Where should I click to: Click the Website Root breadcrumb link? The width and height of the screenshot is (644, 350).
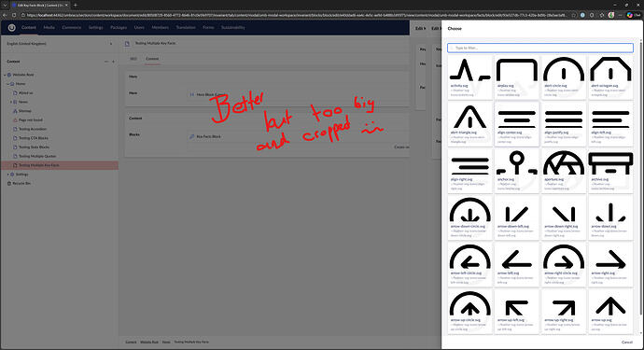pyautogui.click(x=149, y=342)
